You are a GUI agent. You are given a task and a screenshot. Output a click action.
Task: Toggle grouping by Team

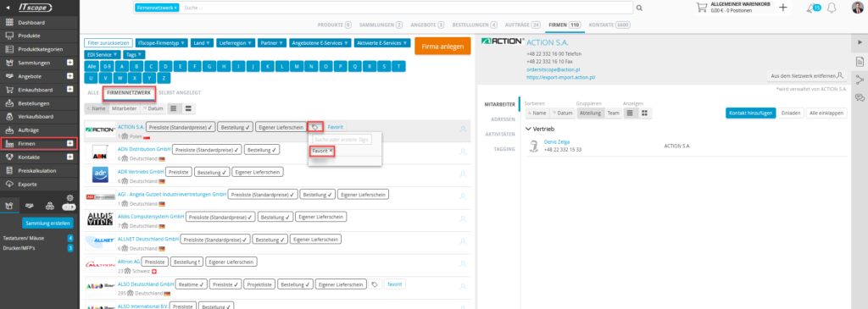(x=613, y=113)
